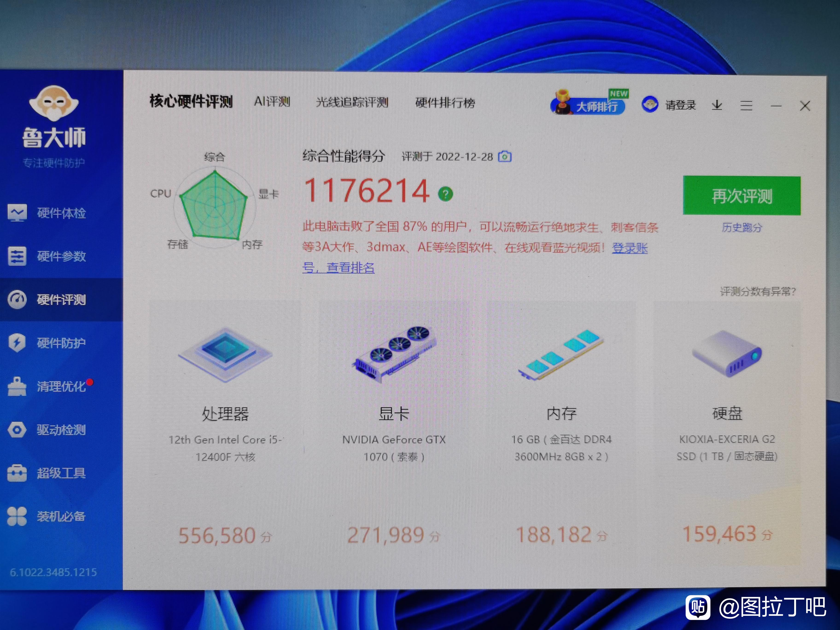Viewport: 840px width, 630px height.
Task: Switch to the 光线追踪评测 tab
Action: (x=352, y=102)
